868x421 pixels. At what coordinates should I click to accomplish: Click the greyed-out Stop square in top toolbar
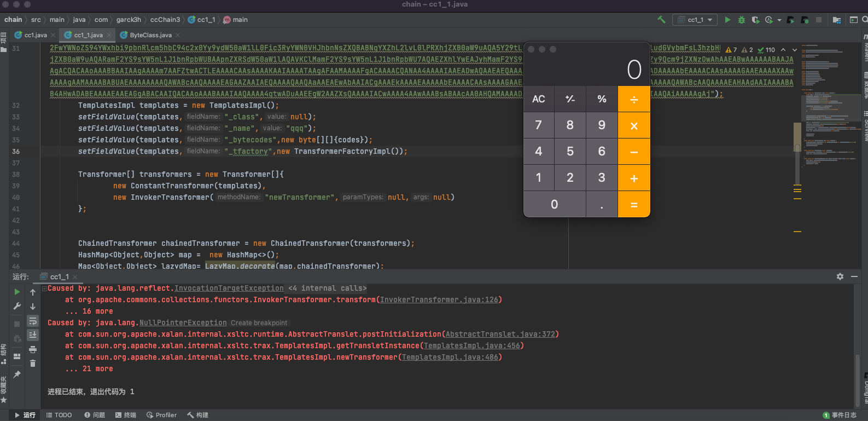point(819,20)
